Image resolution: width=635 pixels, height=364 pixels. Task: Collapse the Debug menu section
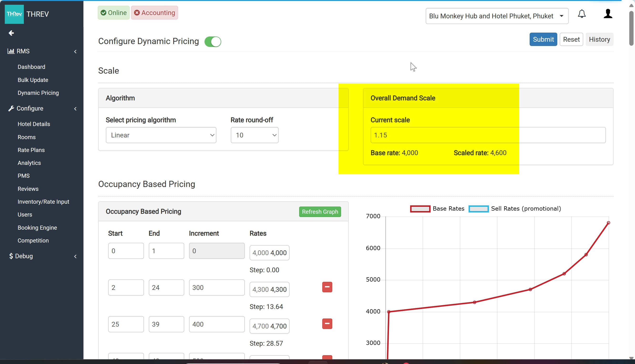(75, 256)
